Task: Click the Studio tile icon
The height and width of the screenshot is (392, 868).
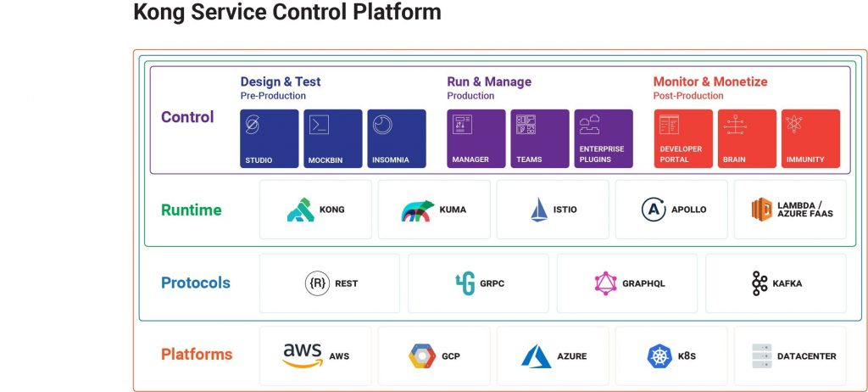Action: pyautogui.click(x=253, y=125)
